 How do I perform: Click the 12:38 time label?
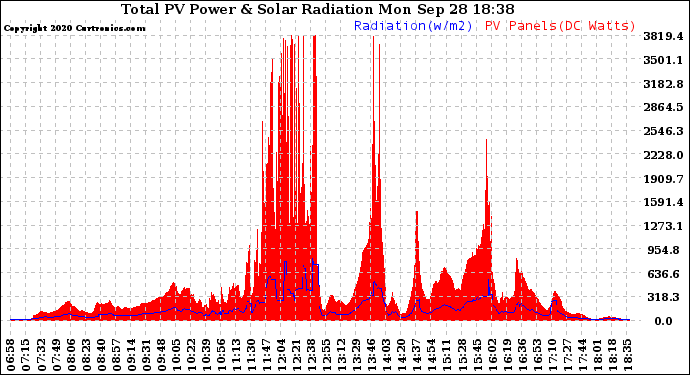(x=312, y=355)
